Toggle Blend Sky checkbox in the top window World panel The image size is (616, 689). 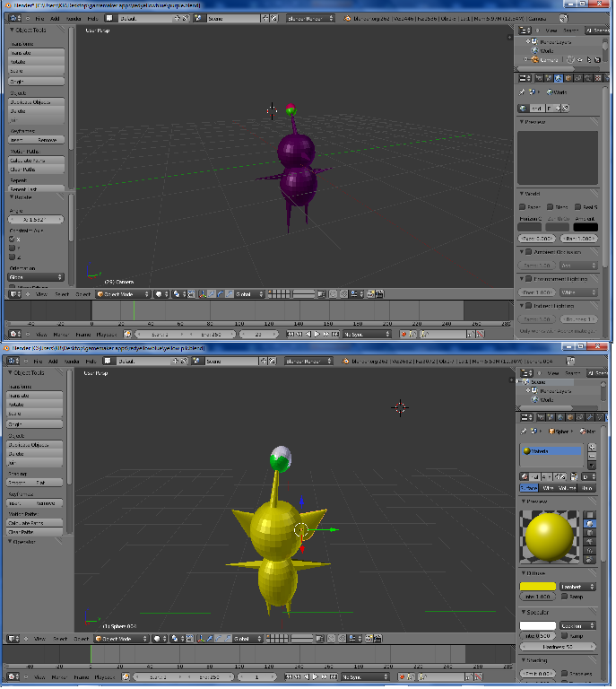pyautogui.click(x=550, y=207)
